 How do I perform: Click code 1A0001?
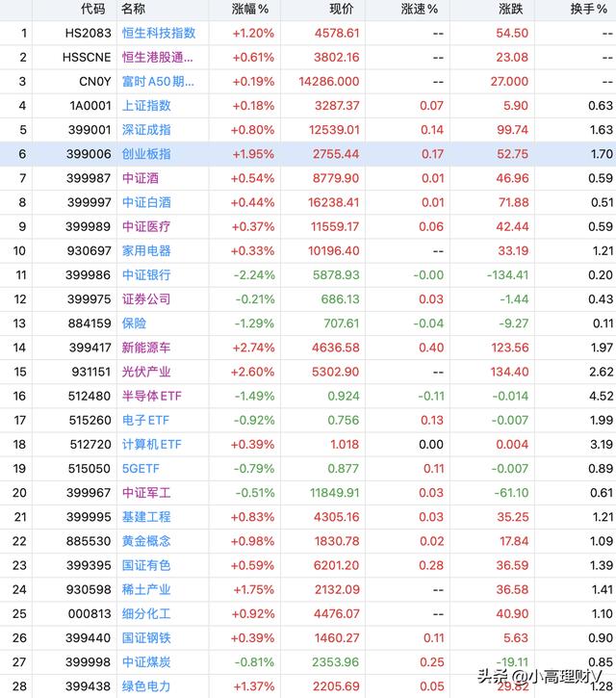[90, 106]
